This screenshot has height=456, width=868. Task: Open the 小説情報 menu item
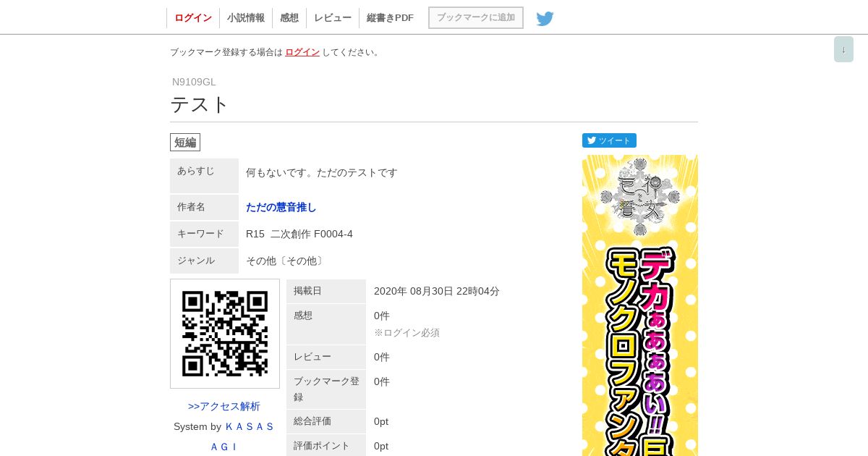coord(246,18)
